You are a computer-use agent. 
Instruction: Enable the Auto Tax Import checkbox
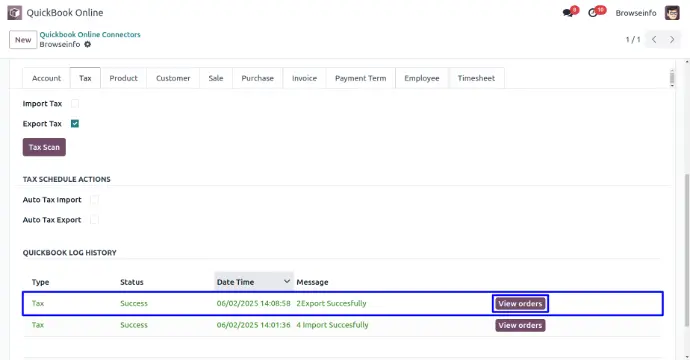coord(94,200)
